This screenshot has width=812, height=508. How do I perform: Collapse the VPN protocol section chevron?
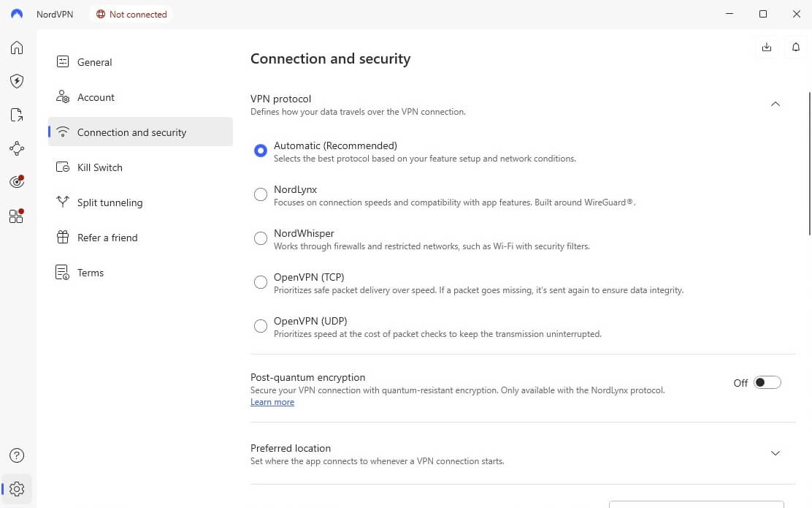775,105
